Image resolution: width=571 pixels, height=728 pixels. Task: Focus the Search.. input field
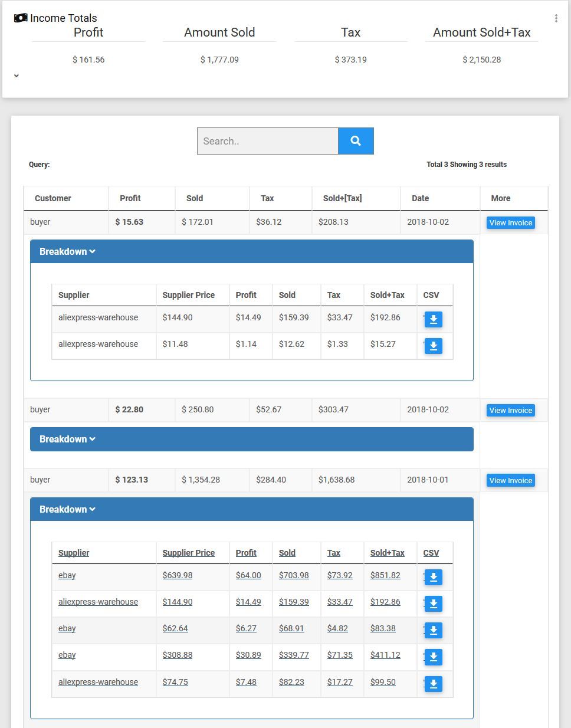(268, 141)
